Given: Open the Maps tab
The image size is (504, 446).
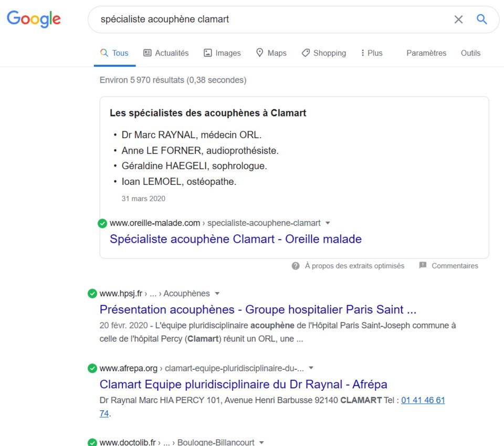Looking at the screenshot, I should (271, 53).
